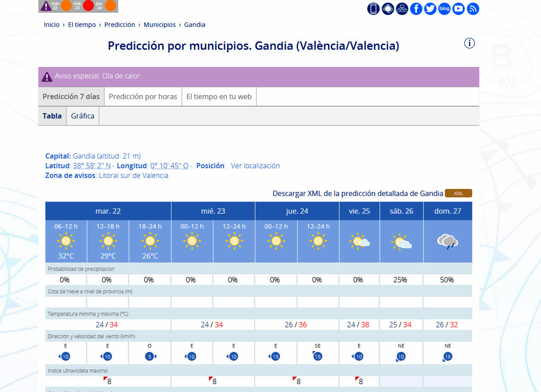Open the blog icon in header
This screenshot has height=392, width=541.
[x=444, y=9]
